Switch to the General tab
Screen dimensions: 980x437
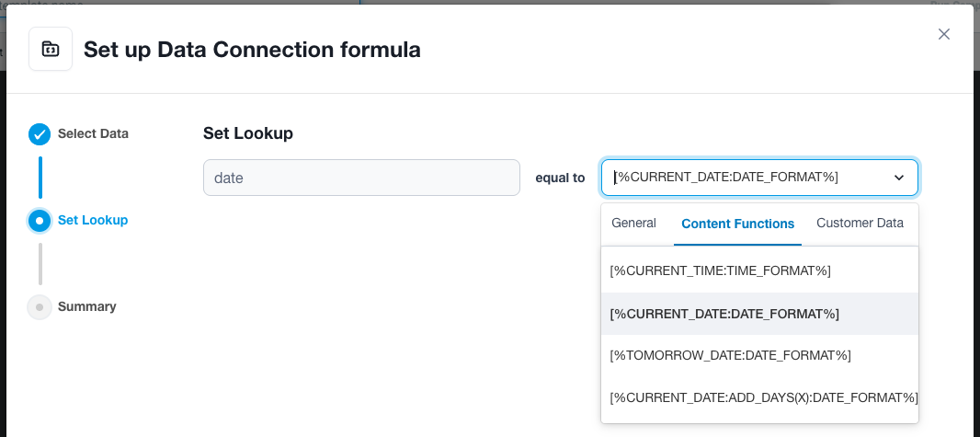point(633,224)
